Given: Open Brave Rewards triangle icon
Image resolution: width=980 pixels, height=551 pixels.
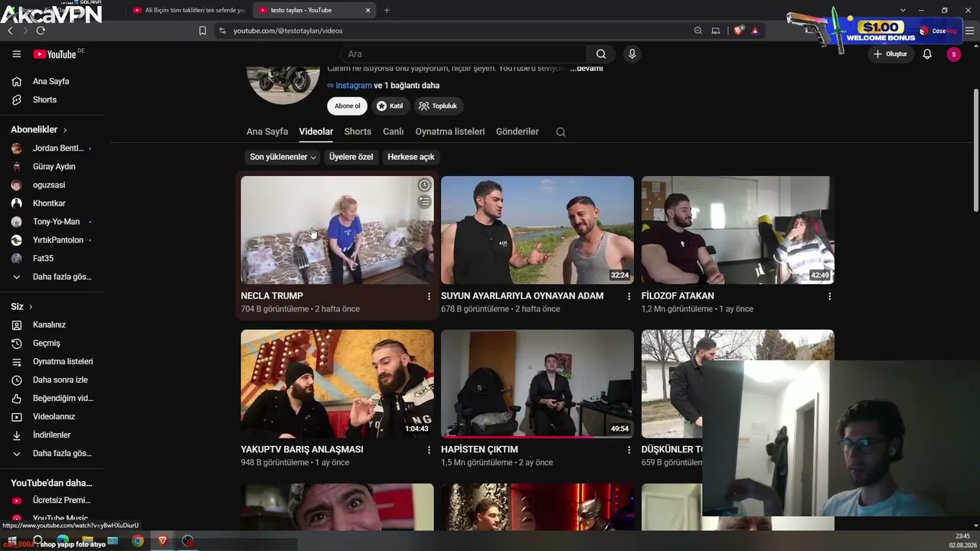Looking at the screenshot, I should pos(755,31).
